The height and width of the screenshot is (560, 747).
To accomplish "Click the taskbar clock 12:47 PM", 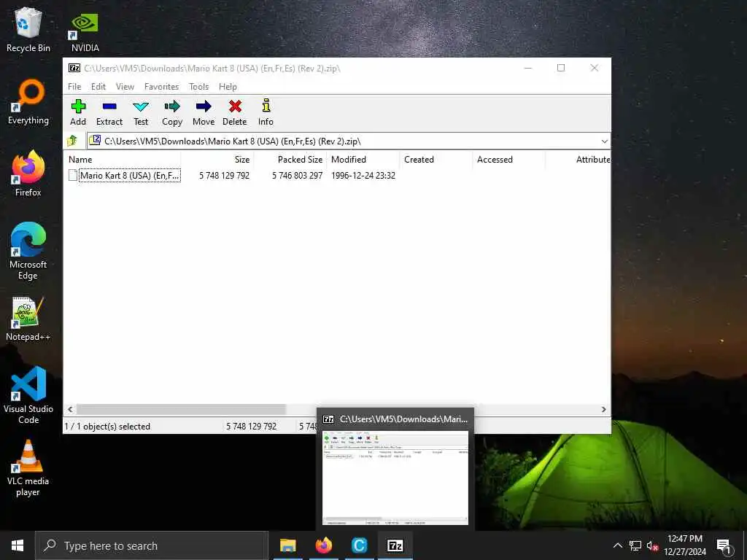I will 684,539.
